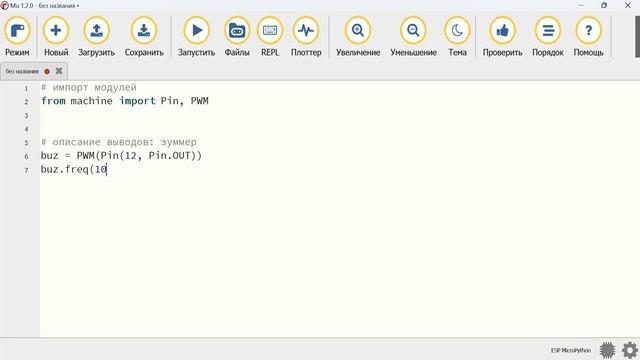Switch theme with Тема button
This screenshot has height=360, width=640.
[x=457, y=37]
